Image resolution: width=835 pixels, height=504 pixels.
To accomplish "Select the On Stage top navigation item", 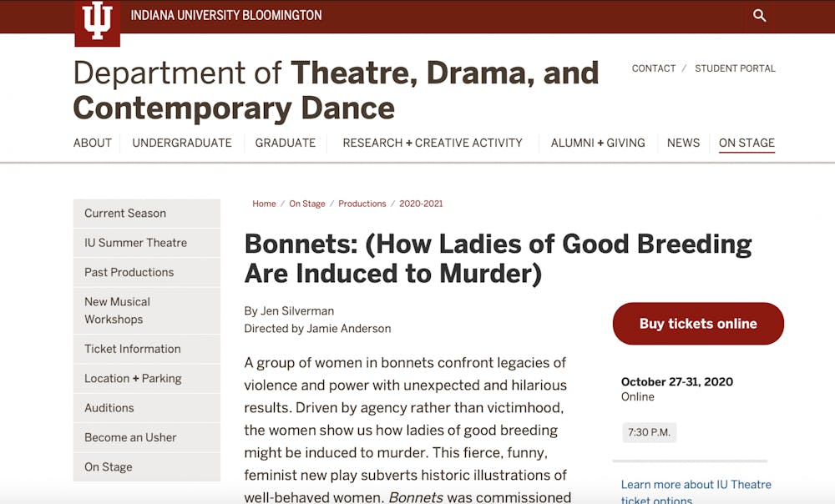I will [x=746, y=143].
